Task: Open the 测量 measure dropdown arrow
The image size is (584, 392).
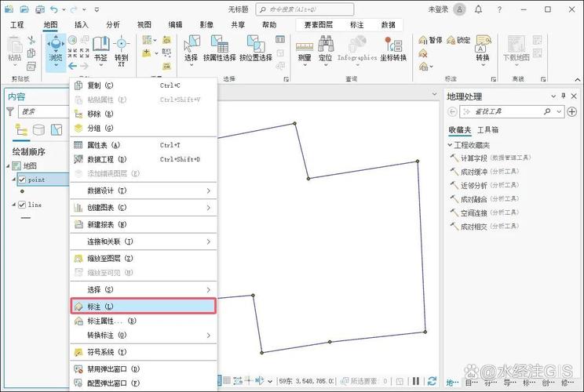Action: click(305, 65)
